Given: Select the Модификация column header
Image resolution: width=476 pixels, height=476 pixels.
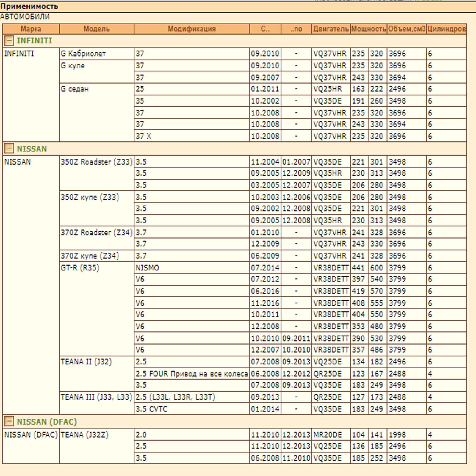Looking at the screenshot, I should [192, 29].
